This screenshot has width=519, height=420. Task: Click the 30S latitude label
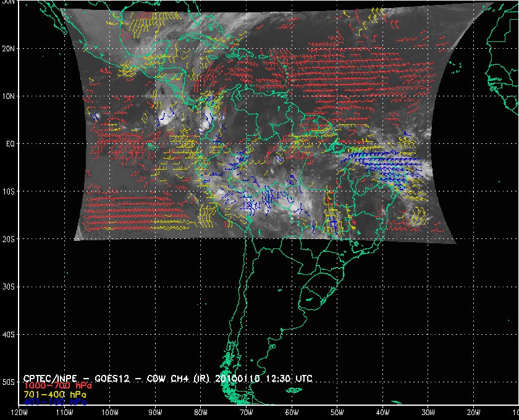click(x=8, y=287)
